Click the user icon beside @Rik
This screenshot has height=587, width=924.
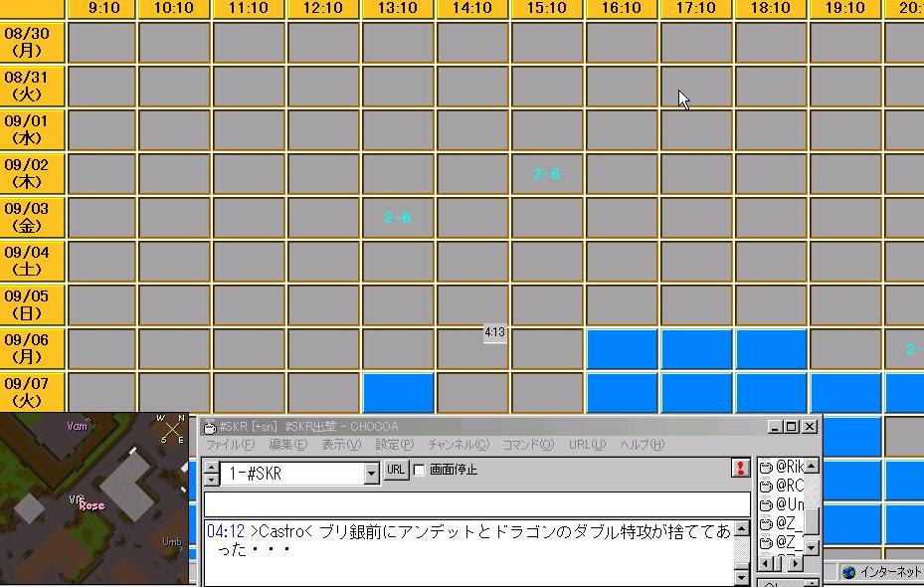(766, 467)
